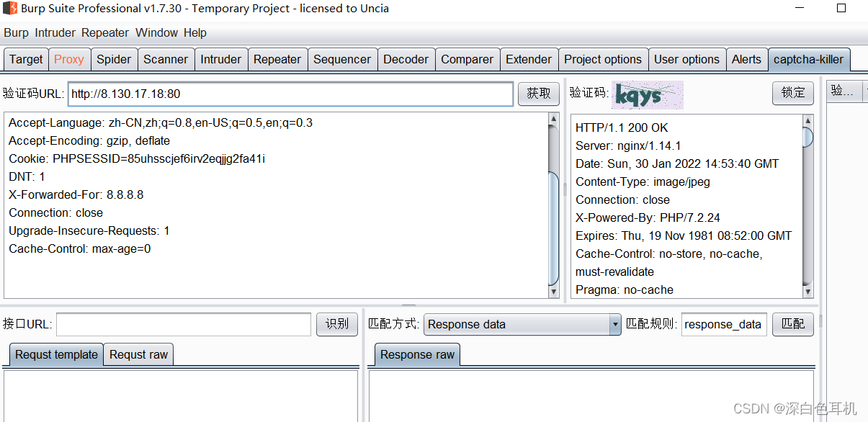Click the Cache-Control: max-age=0 line
This screenshot has height=422, width=868.
click(80, 248)
